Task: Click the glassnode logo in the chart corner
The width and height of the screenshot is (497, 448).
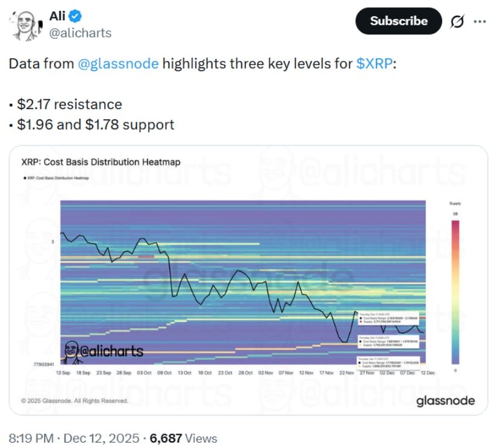Action: click(x=445, y=401)
